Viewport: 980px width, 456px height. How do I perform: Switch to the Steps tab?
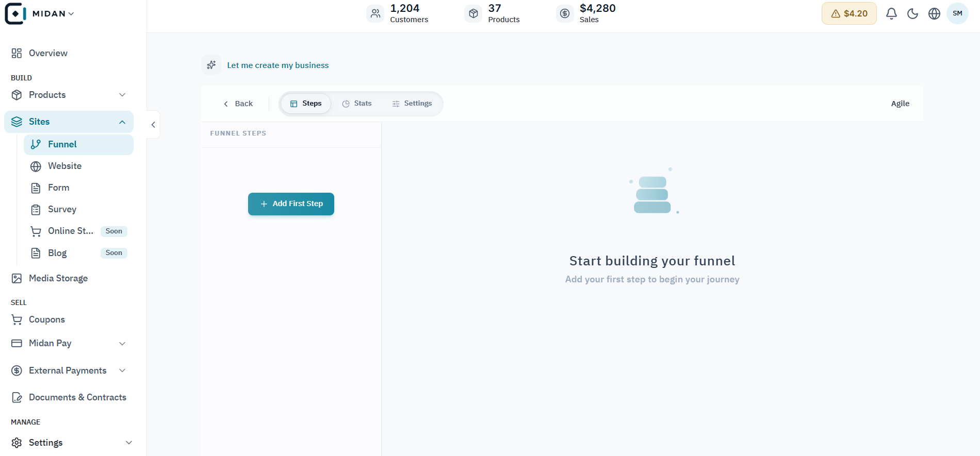click(306, 104)
